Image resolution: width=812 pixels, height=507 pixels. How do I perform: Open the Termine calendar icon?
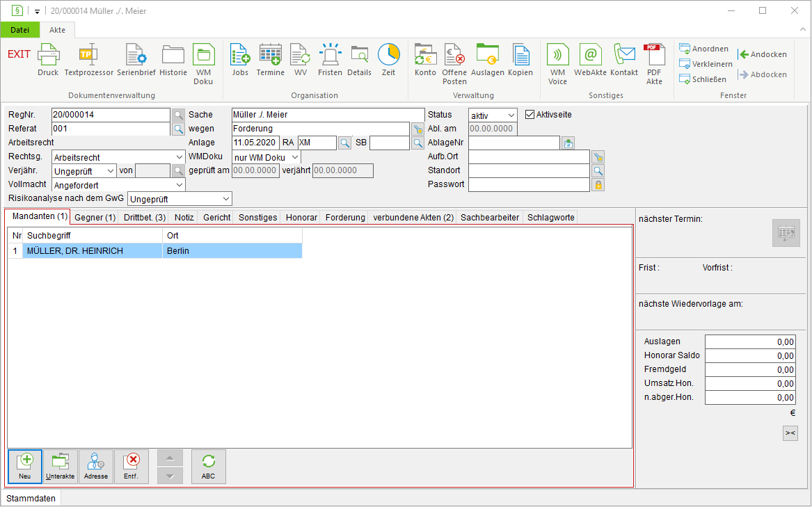coord(271,60)
